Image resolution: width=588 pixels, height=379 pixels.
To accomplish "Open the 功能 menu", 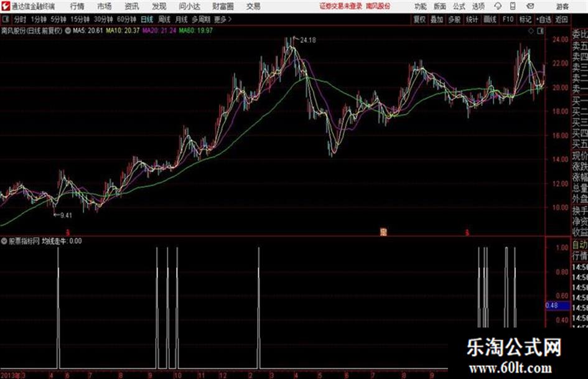I will [x=421, y=6].
